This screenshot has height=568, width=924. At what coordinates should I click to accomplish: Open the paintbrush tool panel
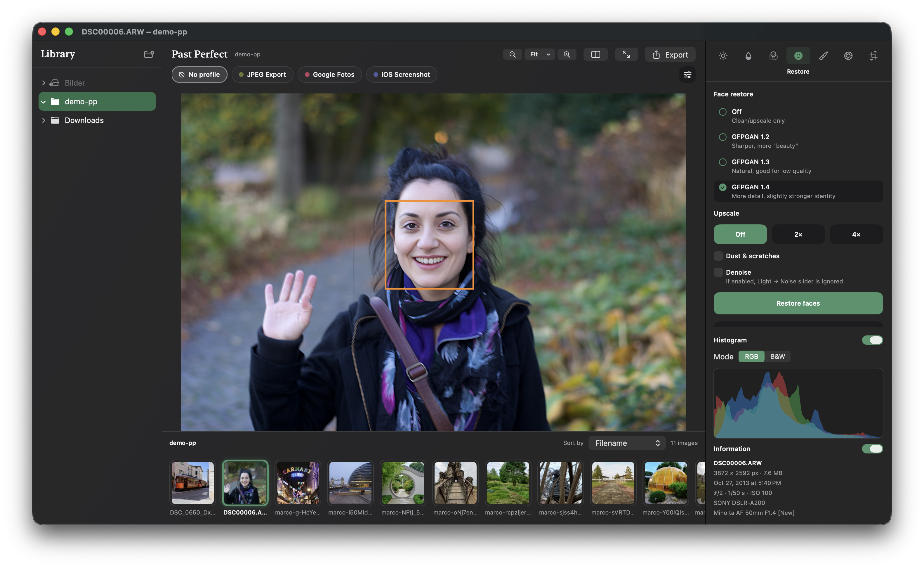(823, 56)
